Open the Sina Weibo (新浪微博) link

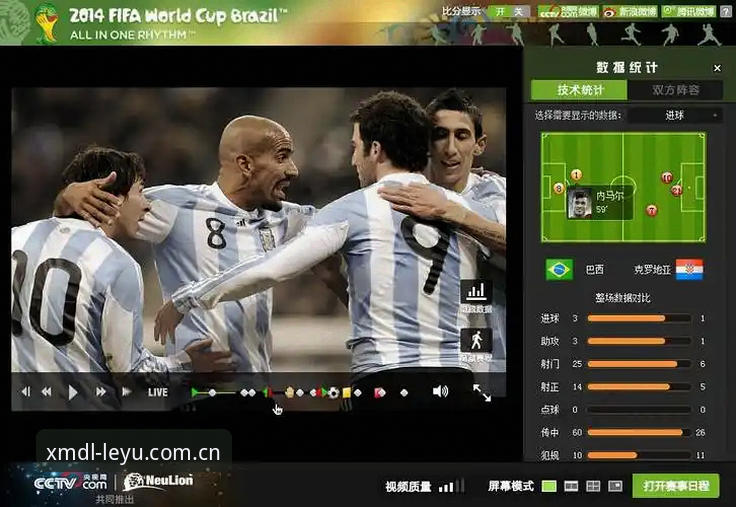click(x=629, y=11)
